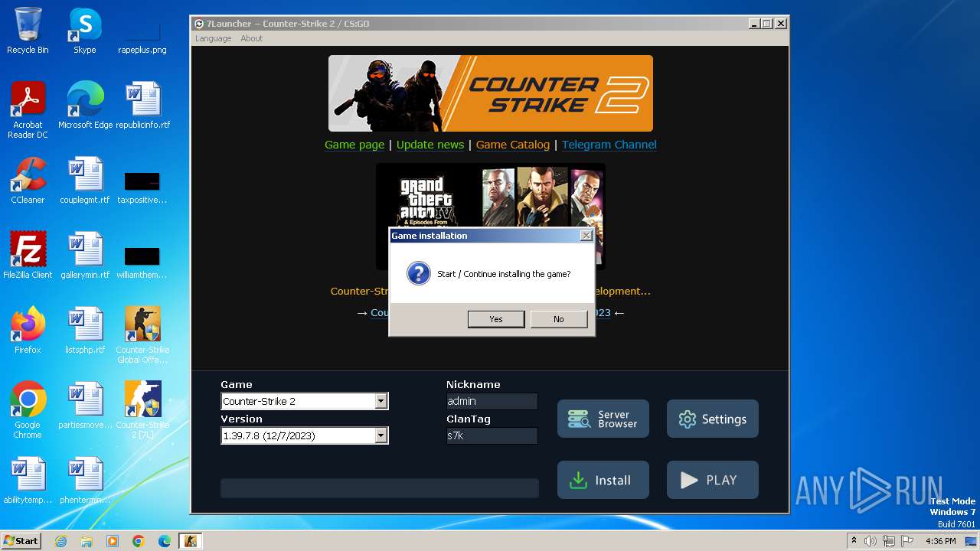Screen dimensions: 980x551
Task: Click the 4:36 PM taskbar clock
Action: (x=940, y=541)
